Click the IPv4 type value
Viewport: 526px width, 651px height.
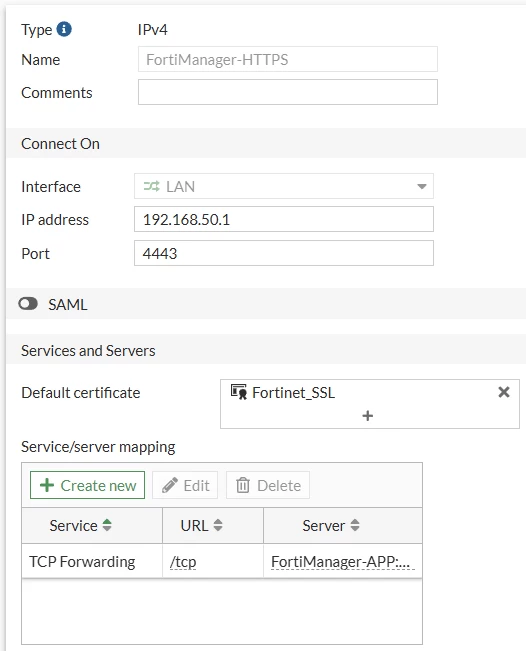click(152, 29)
